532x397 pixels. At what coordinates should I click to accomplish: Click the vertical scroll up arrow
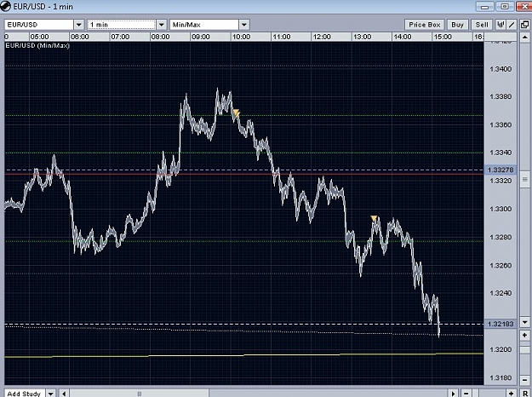coord(525,37)
